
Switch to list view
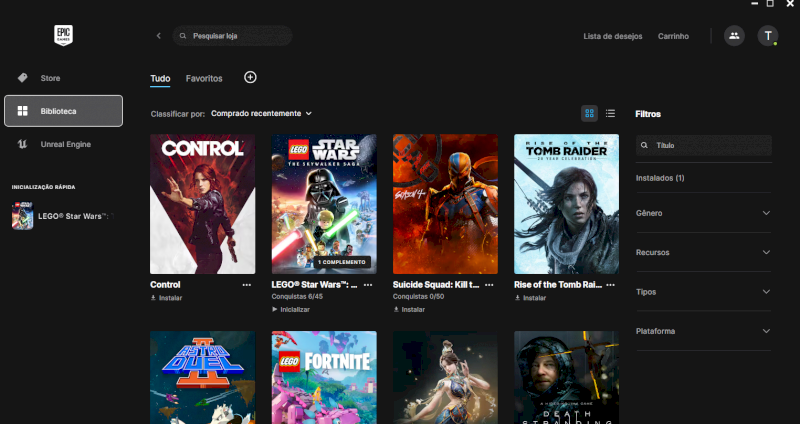tap(610, 113)
